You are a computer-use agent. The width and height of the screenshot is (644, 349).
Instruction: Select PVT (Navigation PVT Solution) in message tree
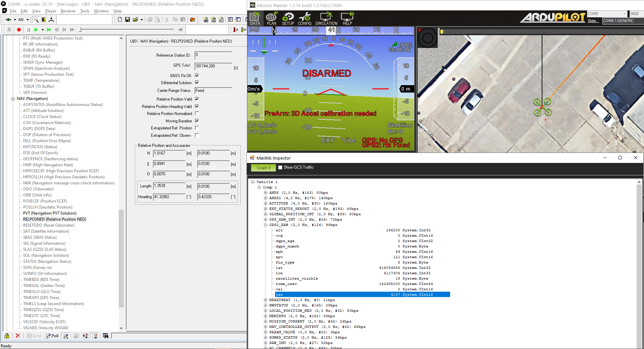50,213
